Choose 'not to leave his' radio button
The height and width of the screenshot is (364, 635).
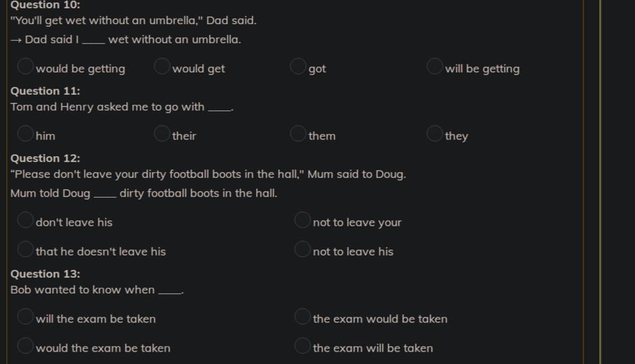coord(303,249)
